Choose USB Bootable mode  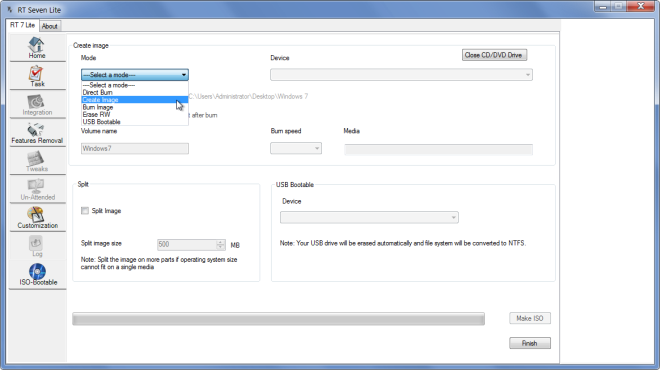tap(134, 122)
